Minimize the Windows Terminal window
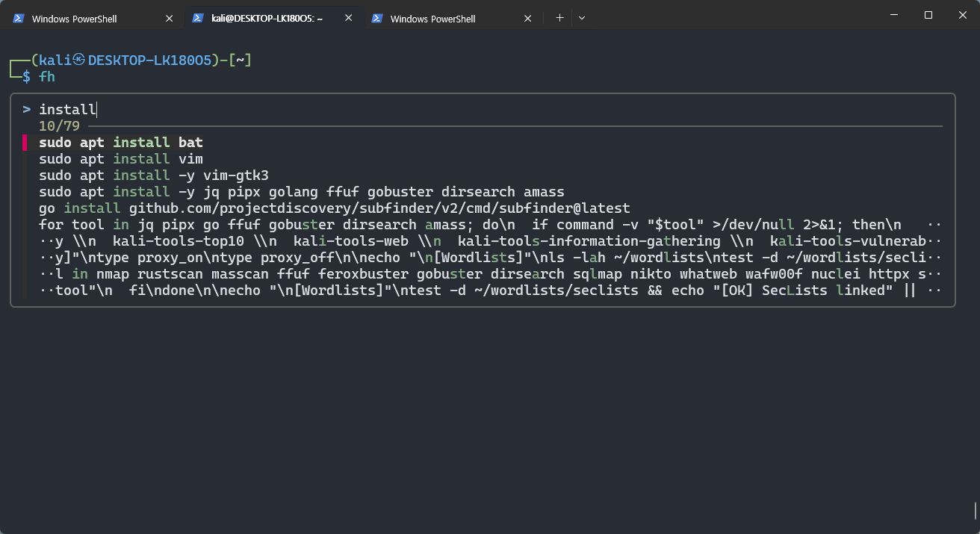The image size is (980, 534). 894,15
